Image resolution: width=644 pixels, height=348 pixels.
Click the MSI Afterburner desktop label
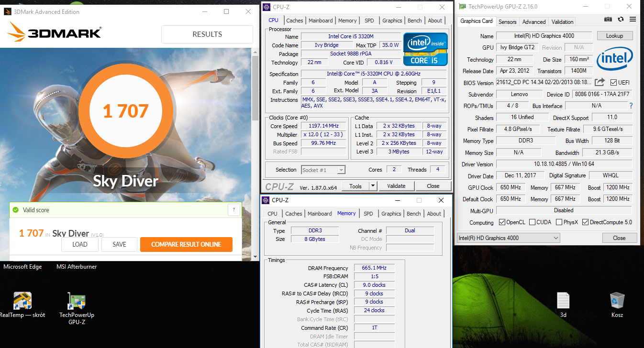tap(77, 267)
